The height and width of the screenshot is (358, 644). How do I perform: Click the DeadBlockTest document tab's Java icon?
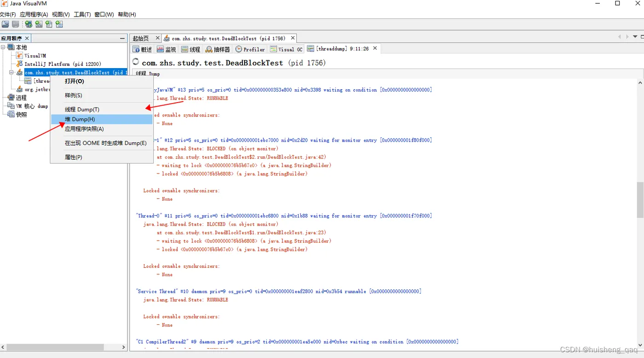(x=167, y=38)
